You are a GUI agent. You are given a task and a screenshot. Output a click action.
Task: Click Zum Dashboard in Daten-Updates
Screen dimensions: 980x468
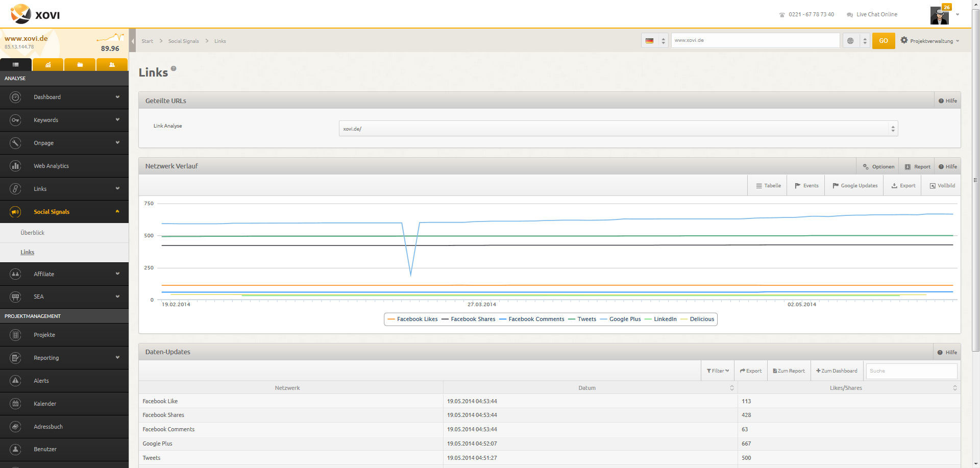[837, 371]
